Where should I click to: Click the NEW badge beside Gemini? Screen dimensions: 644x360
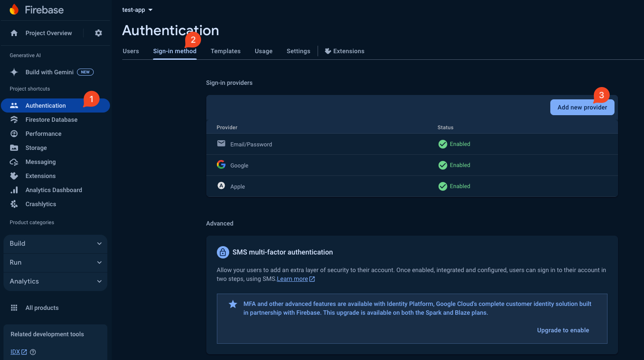(85, 72)
